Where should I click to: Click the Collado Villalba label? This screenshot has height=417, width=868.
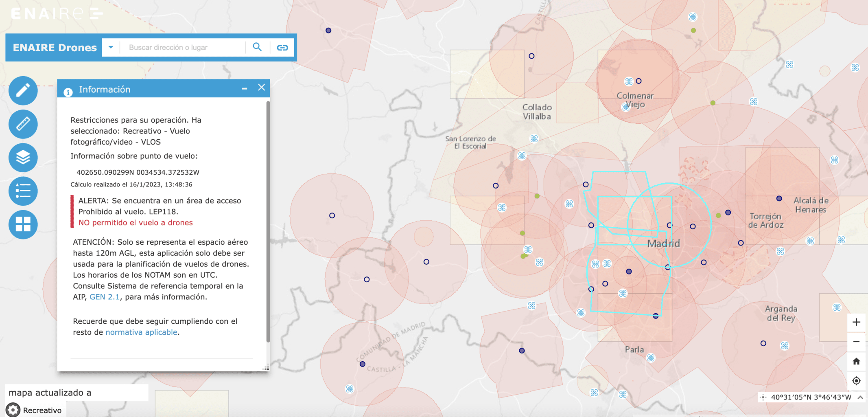[537, 112]
